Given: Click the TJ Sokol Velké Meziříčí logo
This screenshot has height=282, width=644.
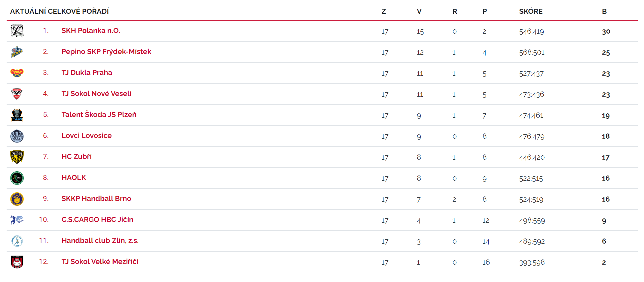Looking at the screenshot, I should [x=17, y=262].
